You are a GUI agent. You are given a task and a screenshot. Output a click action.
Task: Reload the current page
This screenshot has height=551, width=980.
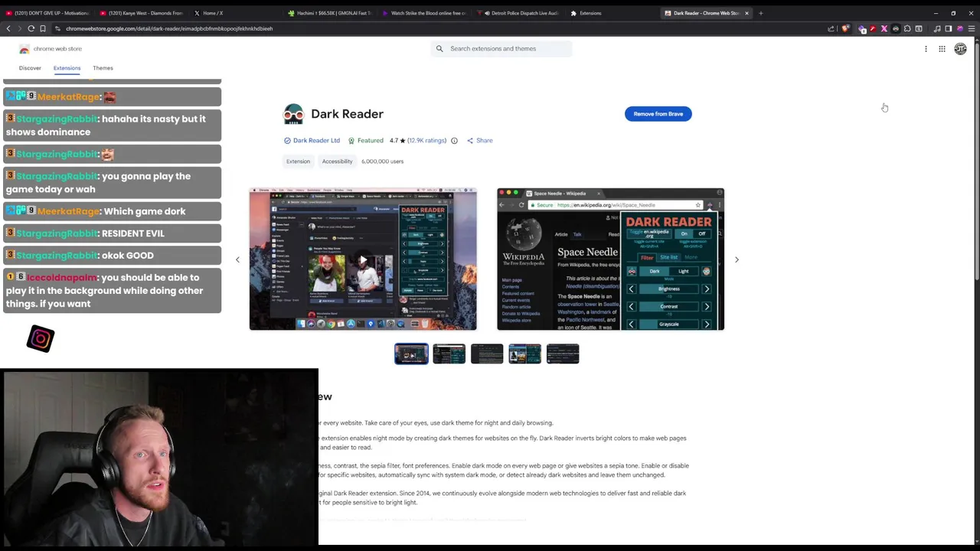pos(31,28)
